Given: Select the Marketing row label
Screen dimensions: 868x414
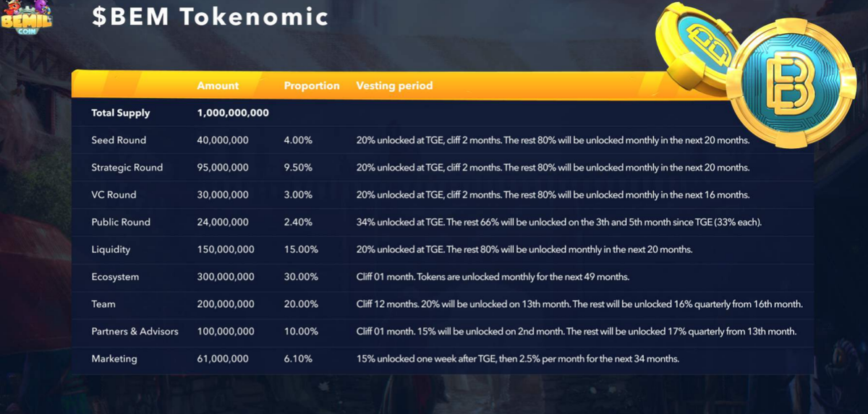Looking at the screenshot, I should tap(114, 359).
